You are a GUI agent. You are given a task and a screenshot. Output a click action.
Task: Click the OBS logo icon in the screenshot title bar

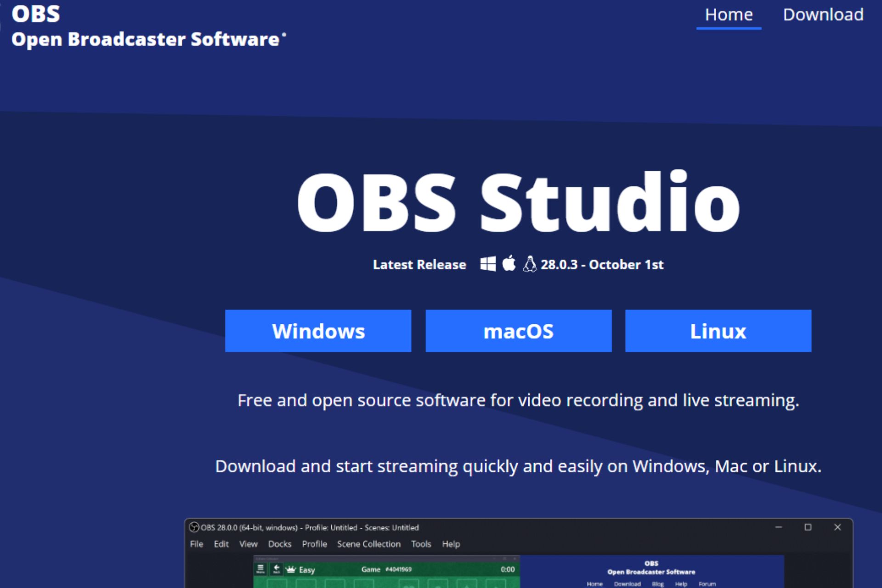[x=194, y=527]
